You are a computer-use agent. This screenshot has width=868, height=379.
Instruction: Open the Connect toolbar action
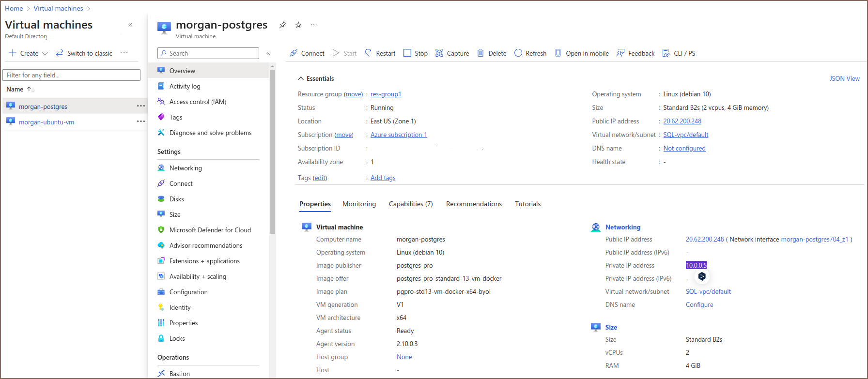pyautogui.click(x=307, y=53)
